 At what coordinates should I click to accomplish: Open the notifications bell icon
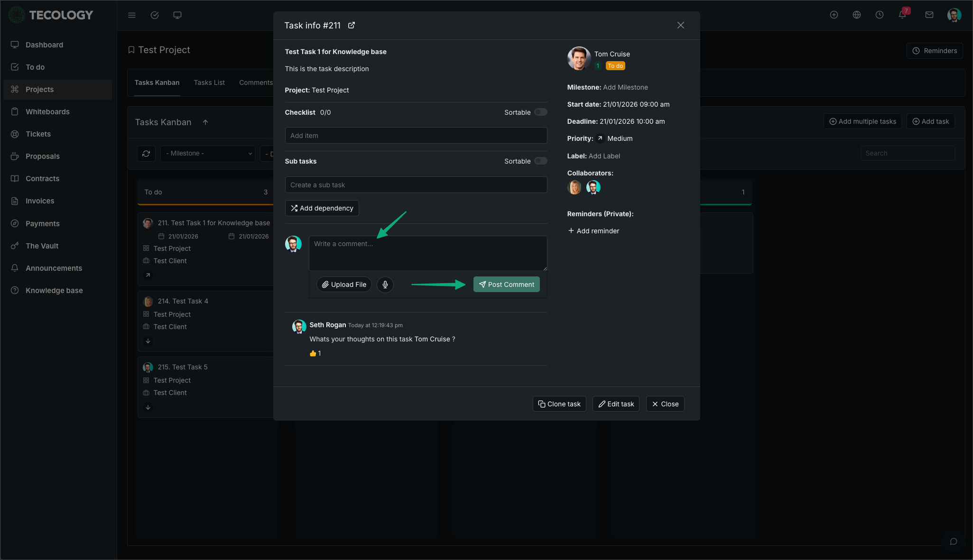point(902,15)
